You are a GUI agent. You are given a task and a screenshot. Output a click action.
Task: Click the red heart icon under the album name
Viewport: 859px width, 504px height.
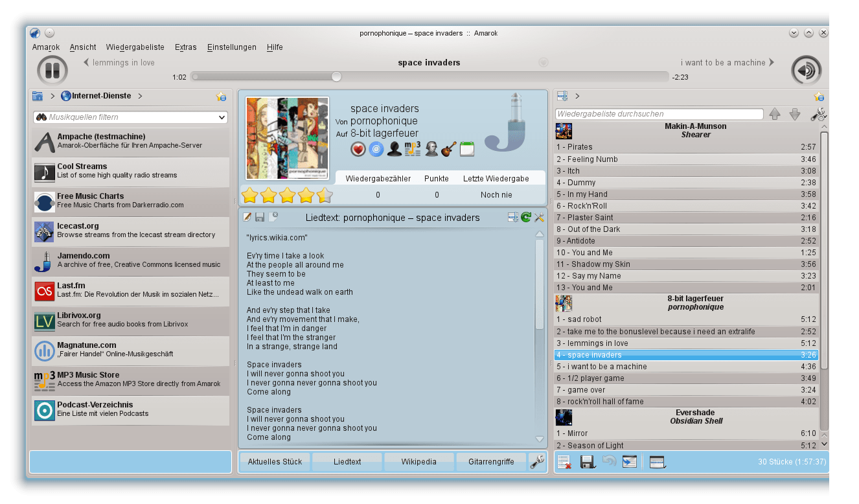point(358,150)
